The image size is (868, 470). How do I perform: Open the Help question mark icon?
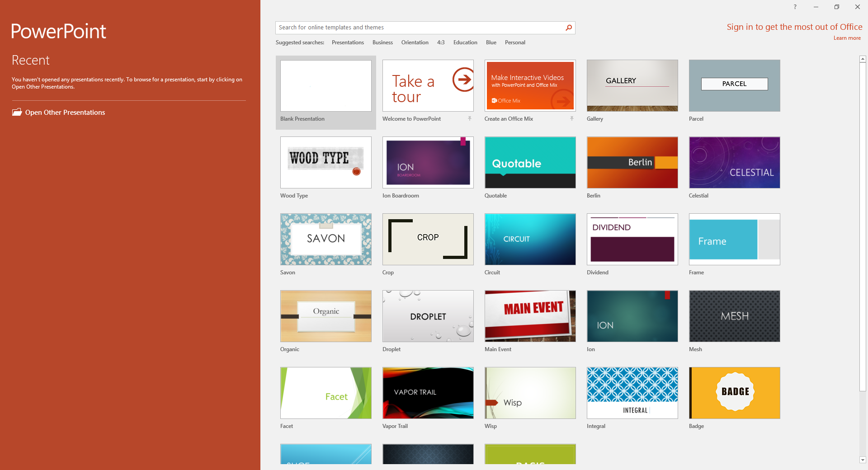pyautogui.click(x=795, y=7)
